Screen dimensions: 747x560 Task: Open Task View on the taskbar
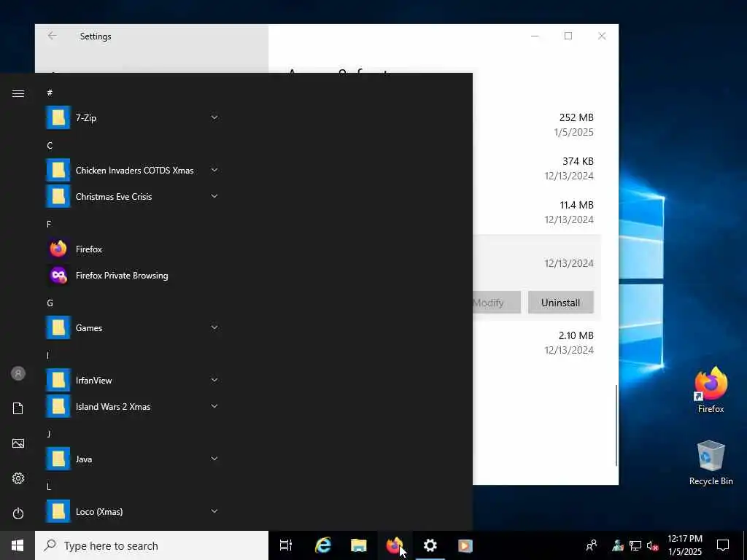[286, 545]
